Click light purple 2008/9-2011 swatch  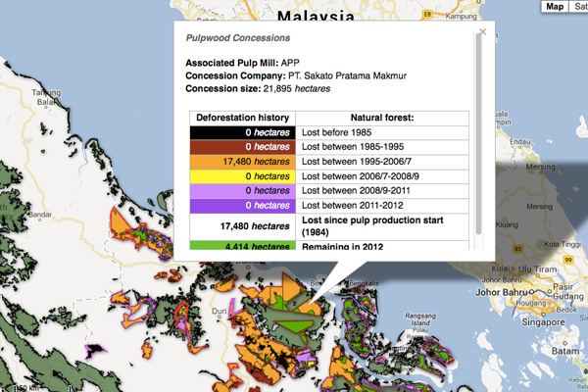[x=241, y=190]
